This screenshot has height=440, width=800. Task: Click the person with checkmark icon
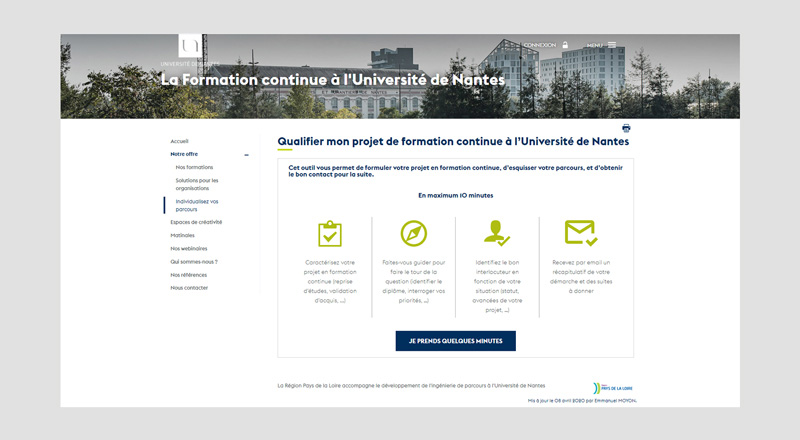pos(497,233)
